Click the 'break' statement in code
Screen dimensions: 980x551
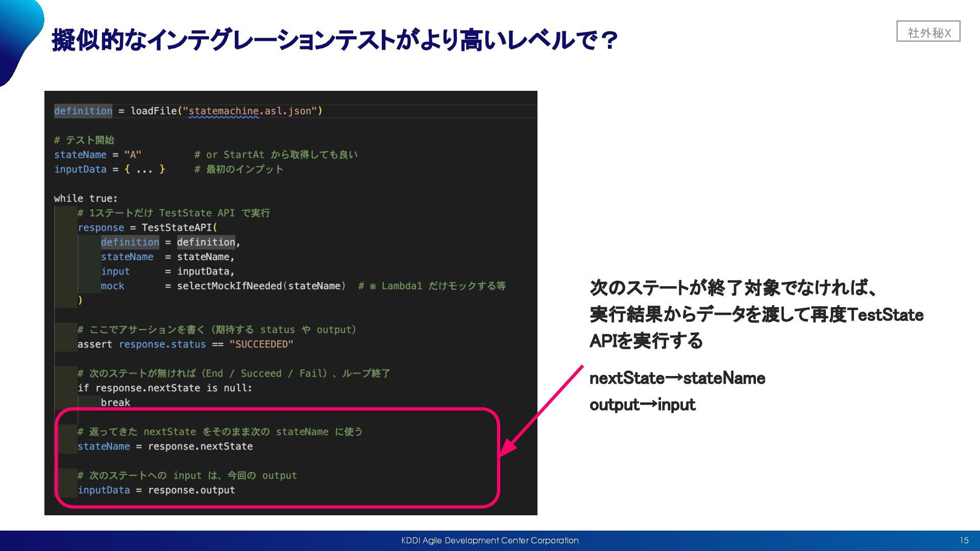115,403
